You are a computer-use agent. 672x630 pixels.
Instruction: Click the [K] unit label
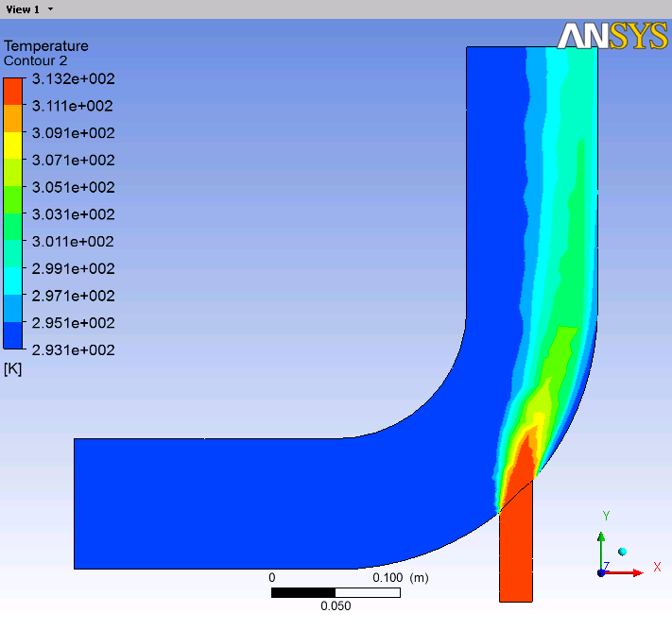click(12, 368)
